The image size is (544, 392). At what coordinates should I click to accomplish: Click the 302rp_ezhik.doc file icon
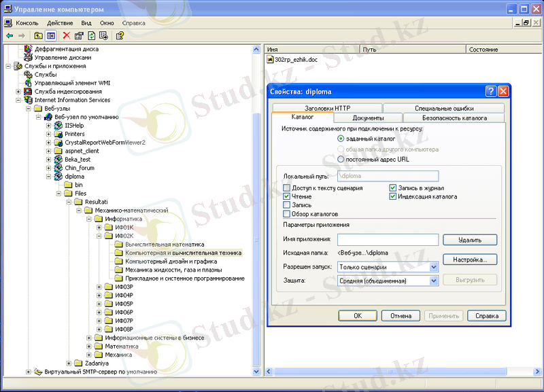point(271,59)
